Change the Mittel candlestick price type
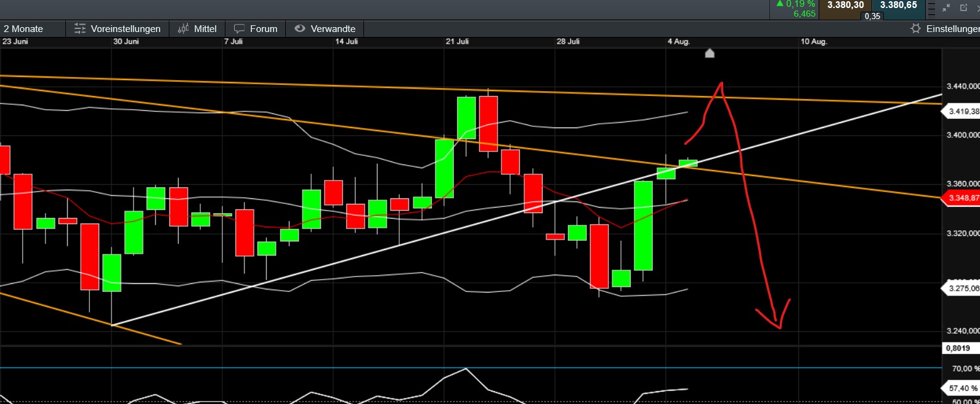The width and height of the screenshot is (980, 404). [197, 29]
